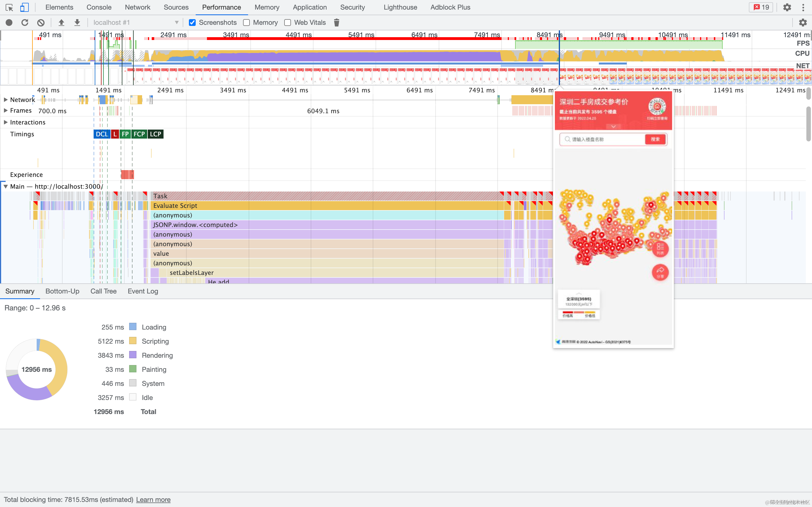The height and width of the screenshot is (507, 812).
Task: Uncheck the Screenshots checkbox
Action: coord(192,23)
